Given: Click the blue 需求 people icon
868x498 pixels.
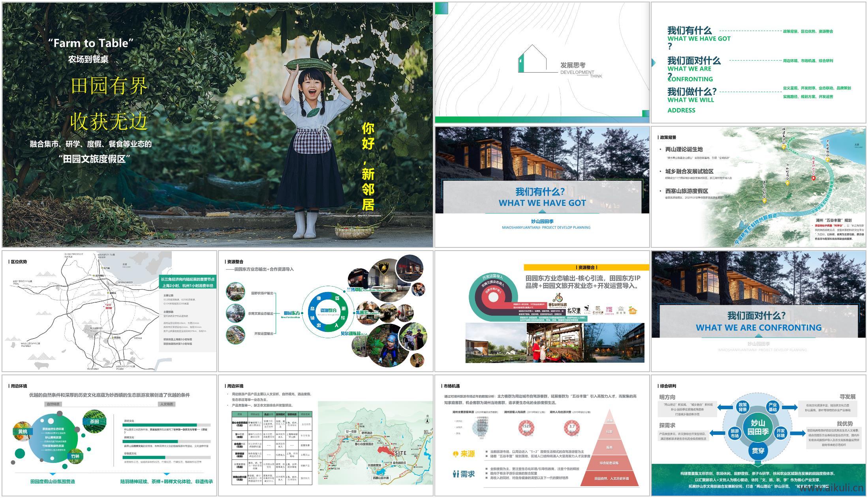Looking at the screenshot, I should click(456, 474).
